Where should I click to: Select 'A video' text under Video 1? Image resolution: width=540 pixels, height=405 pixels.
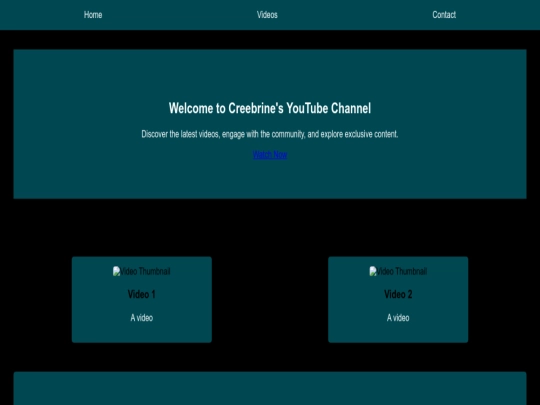pyautogui.click(x=142, y=318)
